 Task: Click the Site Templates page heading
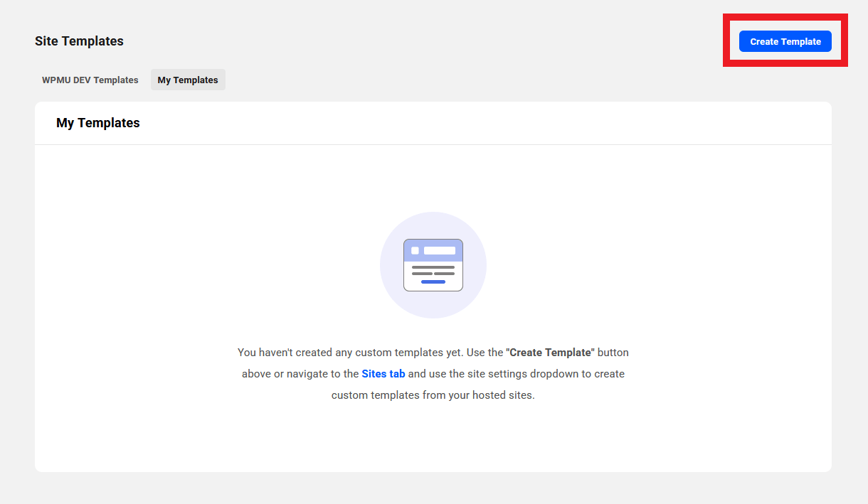[x=79, y=41]
